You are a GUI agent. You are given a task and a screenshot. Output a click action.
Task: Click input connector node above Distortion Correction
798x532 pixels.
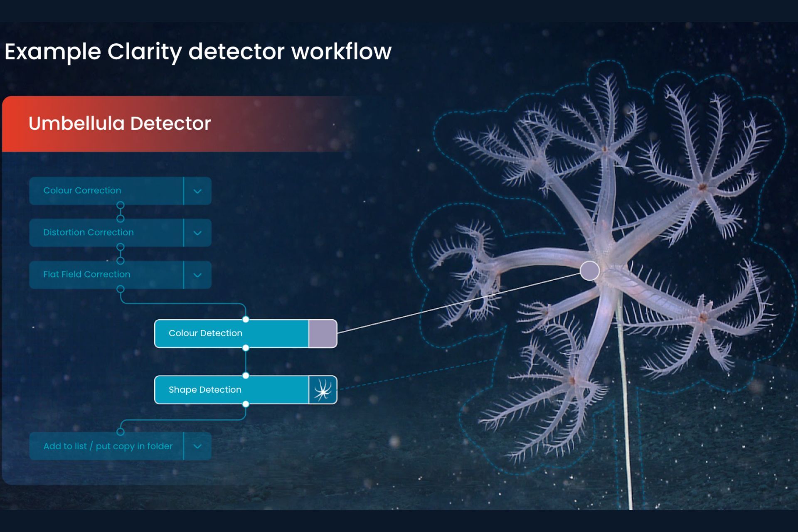[121, 219]
